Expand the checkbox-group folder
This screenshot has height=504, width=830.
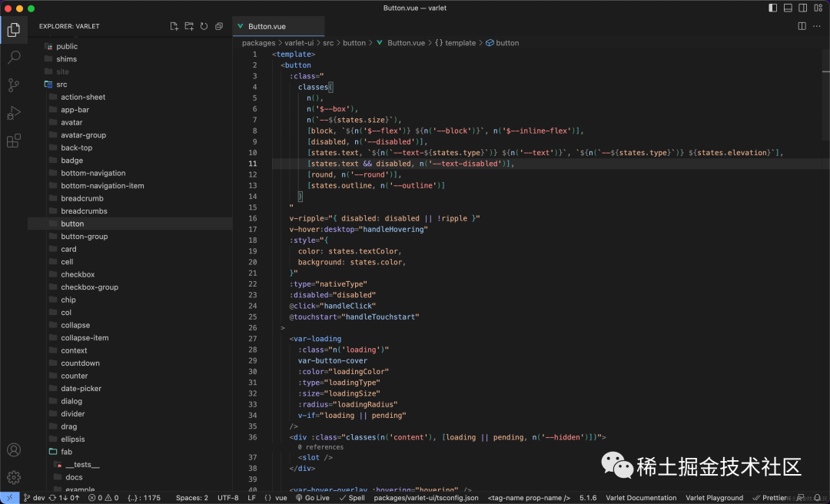pos(89,287)
